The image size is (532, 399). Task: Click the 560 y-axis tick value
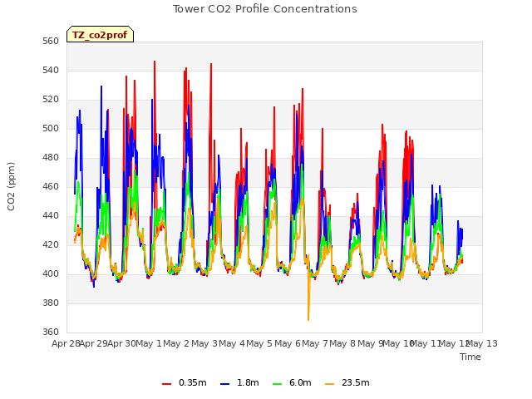click(x=51, y=42)
